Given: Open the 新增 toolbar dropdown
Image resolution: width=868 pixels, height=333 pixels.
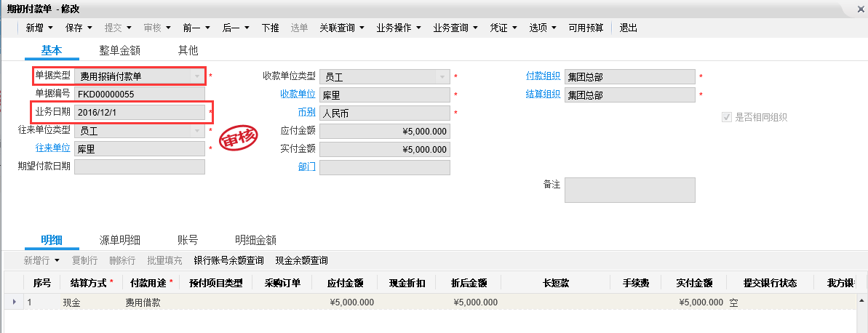Looking at the screenshot, I should 39,28.
